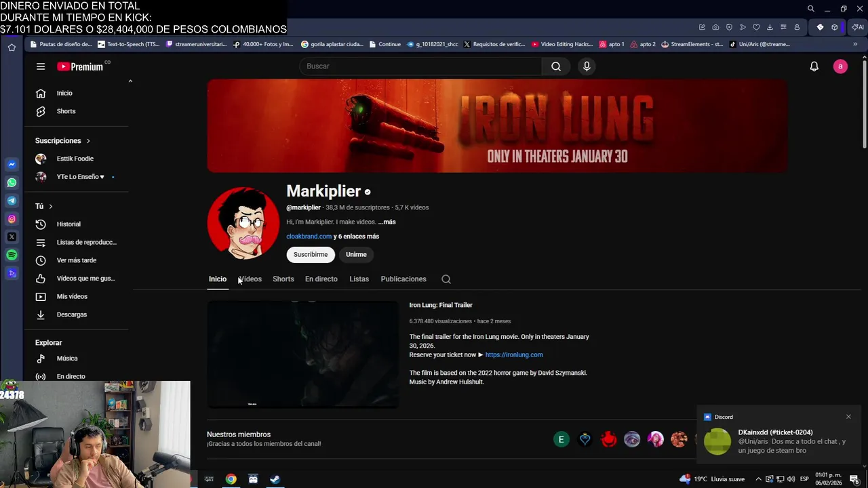
Task: Open the Aria AI button
Action: (x=858, y=27)
